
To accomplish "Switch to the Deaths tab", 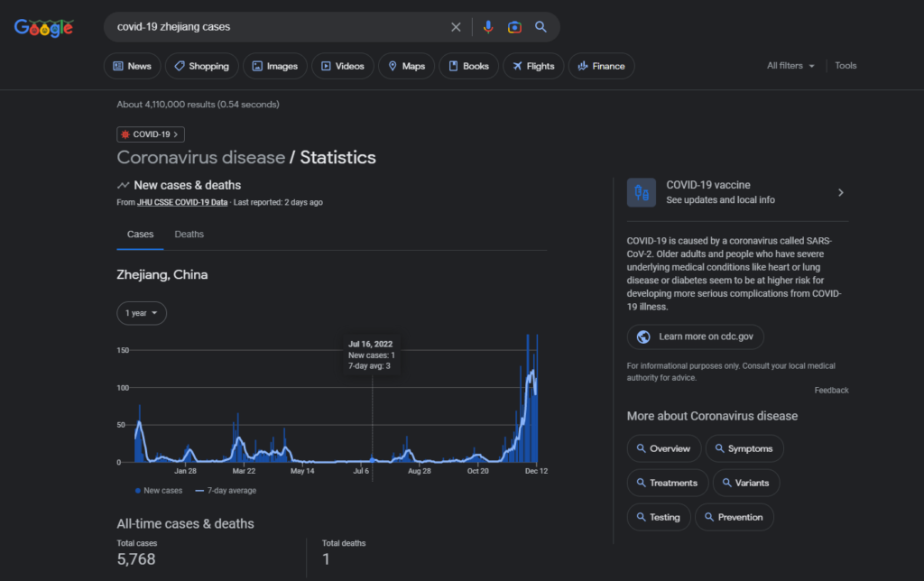I will click(189, 234).
